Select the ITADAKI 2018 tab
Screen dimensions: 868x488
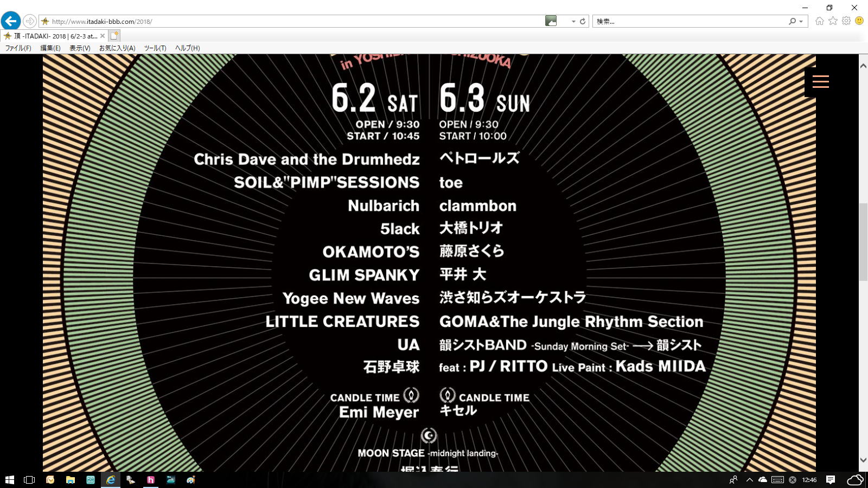pos(54,36)
